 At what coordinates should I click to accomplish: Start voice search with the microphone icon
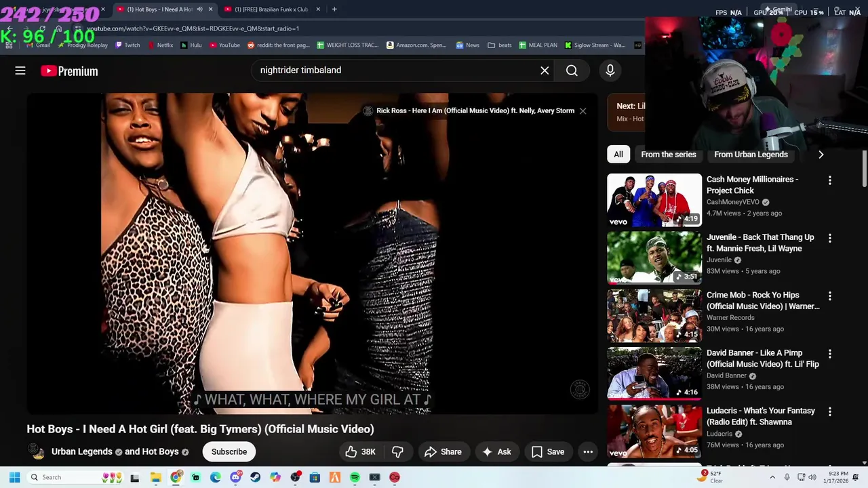coord(610,70)
